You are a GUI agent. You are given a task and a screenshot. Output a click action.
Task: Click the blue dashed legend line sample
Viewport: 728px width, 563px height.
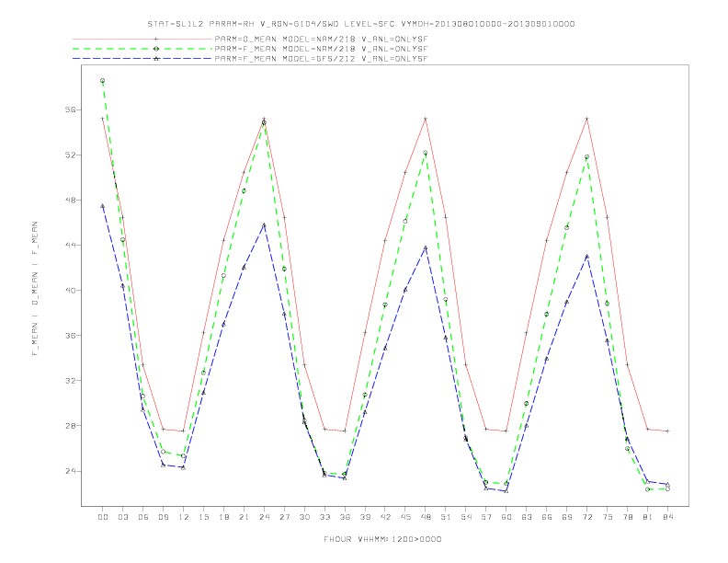tap(142, 59)
